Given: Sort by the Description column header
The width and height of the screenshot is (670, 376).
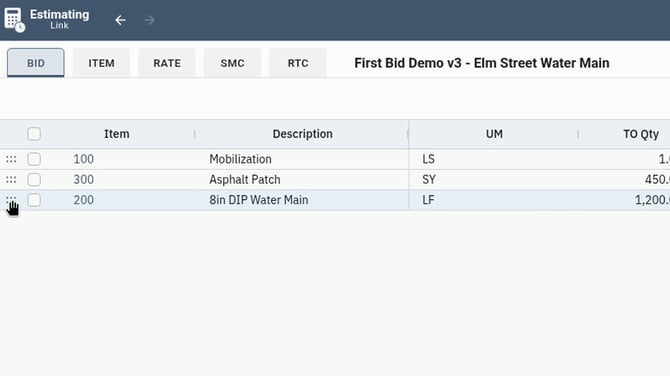Looking at the screenshot, I should [303, 134].
